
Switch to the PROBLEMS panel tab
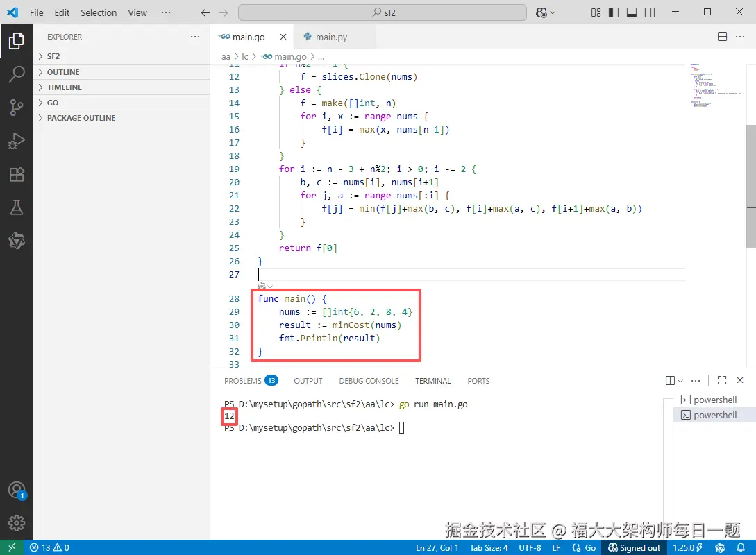click(251, 381)
